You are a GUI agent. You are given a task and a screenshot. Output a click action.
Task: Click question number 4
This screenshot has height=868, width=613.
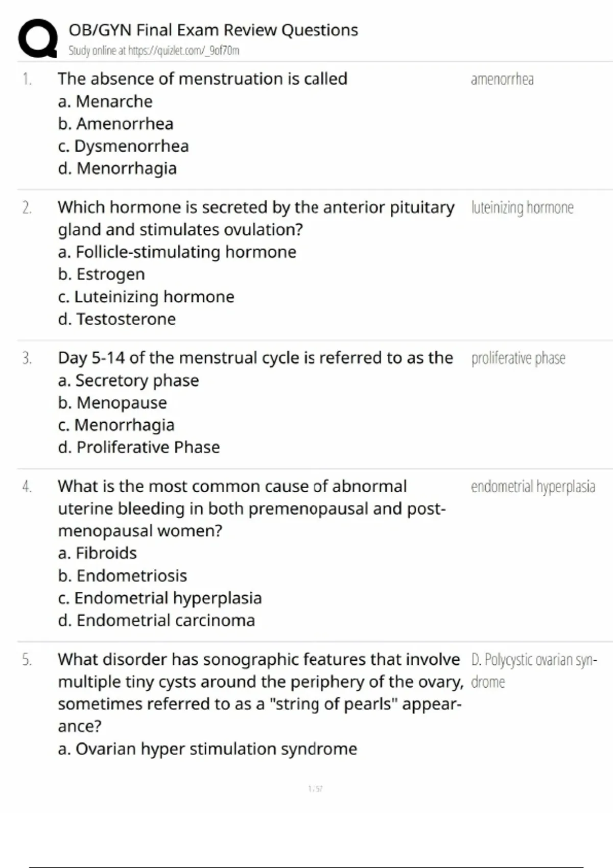click(27, 487)
